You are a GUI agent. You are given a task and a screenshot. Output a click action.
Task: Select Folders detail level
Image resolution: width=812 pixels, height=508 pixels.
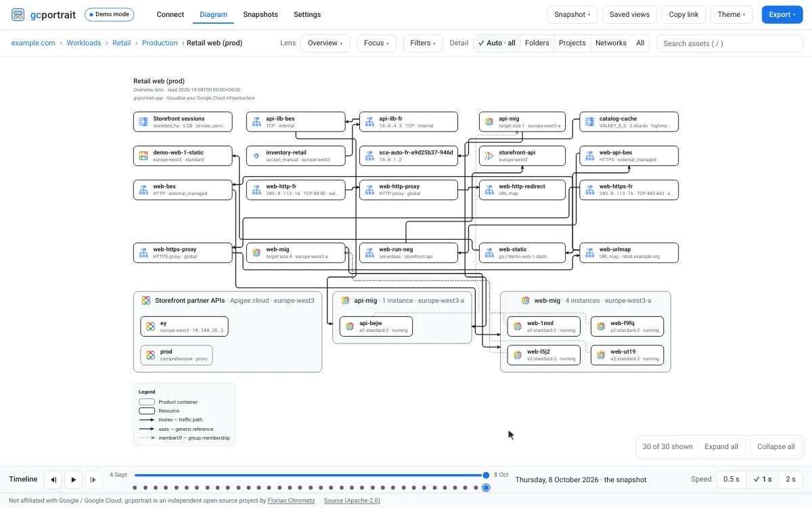[537, 43]
